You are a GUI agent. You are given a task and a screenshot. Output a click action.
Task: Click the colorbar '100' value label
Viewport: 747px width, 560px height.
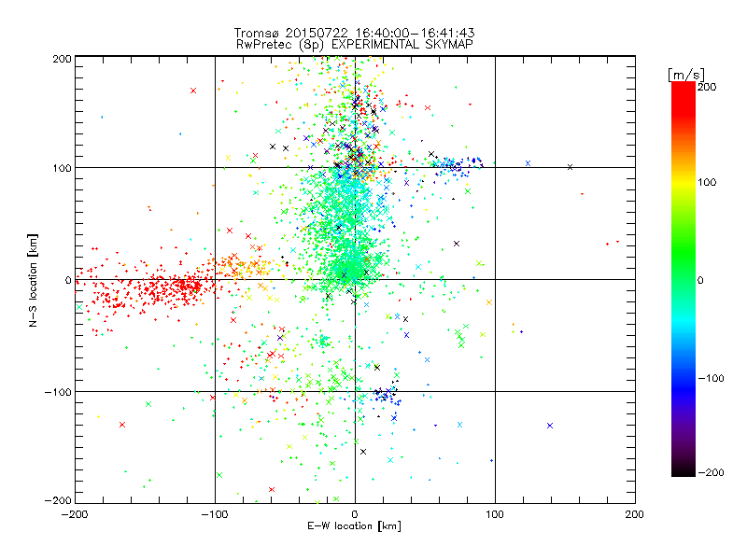click(x=707, y=182)
